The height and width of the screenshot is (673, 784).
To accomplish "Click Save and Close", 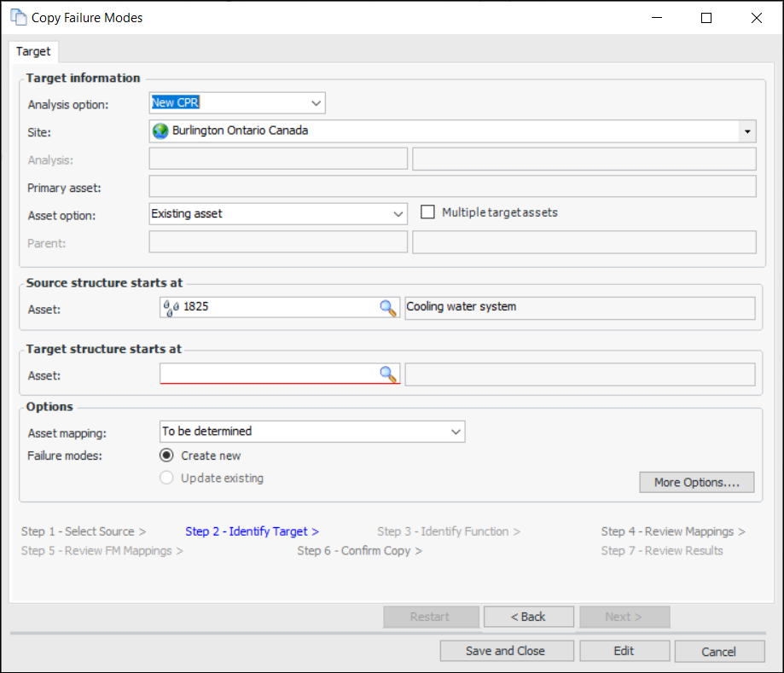I will 505,651.
